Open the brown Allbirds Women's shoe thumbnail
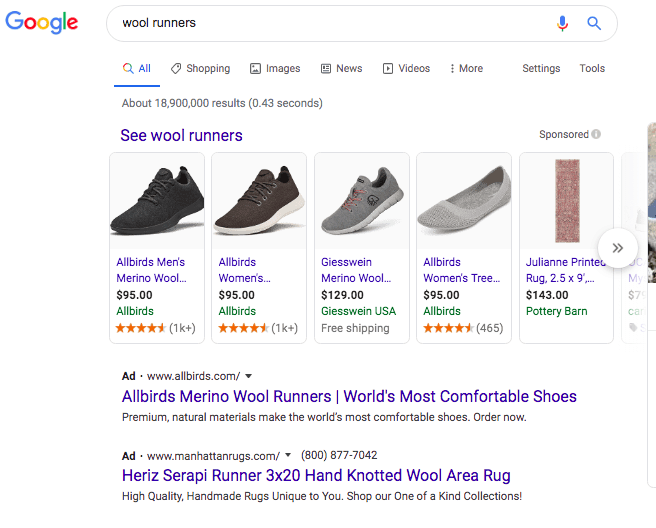Image resolution: width=656 pixels, height=528 pixels. click(259, 201)
